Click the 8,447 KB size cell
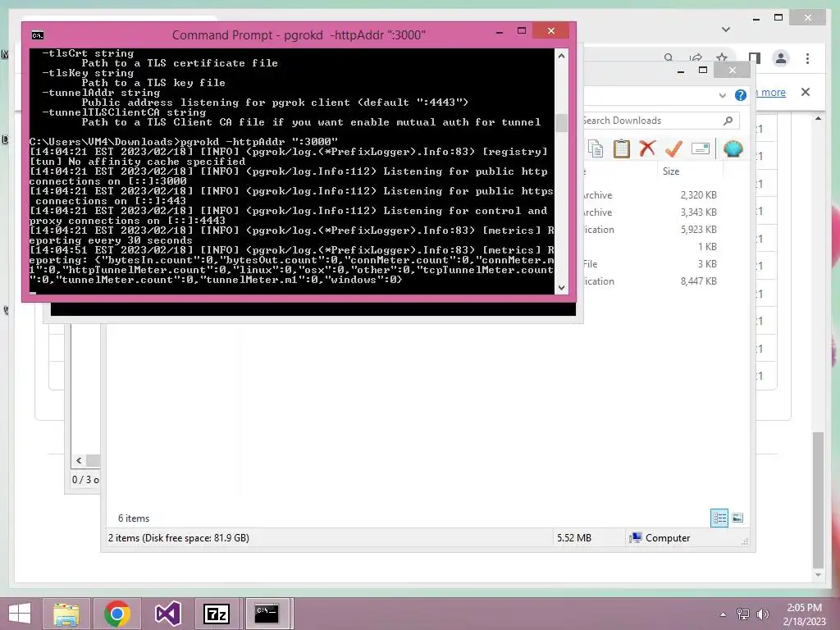This screenshot has height=630, width=840. click(699, 281)
